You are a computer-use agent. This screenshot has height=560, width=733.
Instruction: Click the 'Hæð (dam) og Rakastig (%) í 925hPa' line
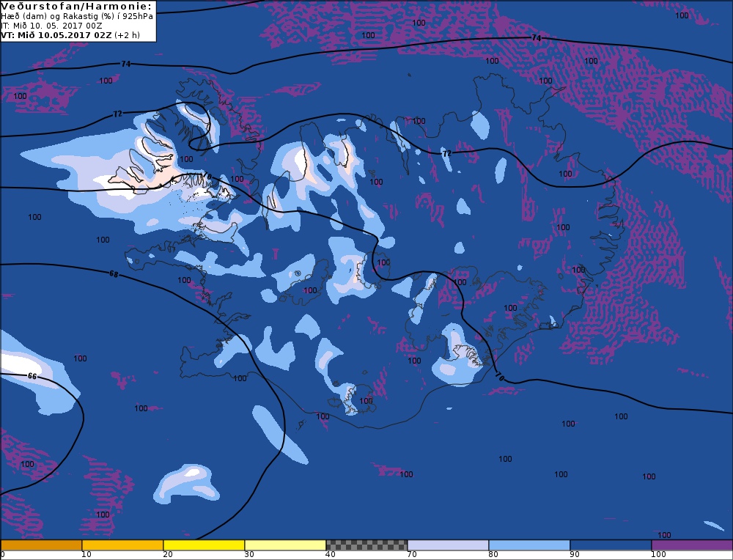(x=77, y=16)
